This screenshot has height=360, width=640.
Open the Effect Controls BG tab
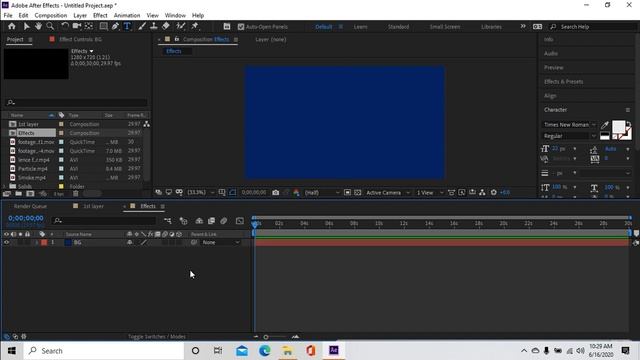point(80,39)
